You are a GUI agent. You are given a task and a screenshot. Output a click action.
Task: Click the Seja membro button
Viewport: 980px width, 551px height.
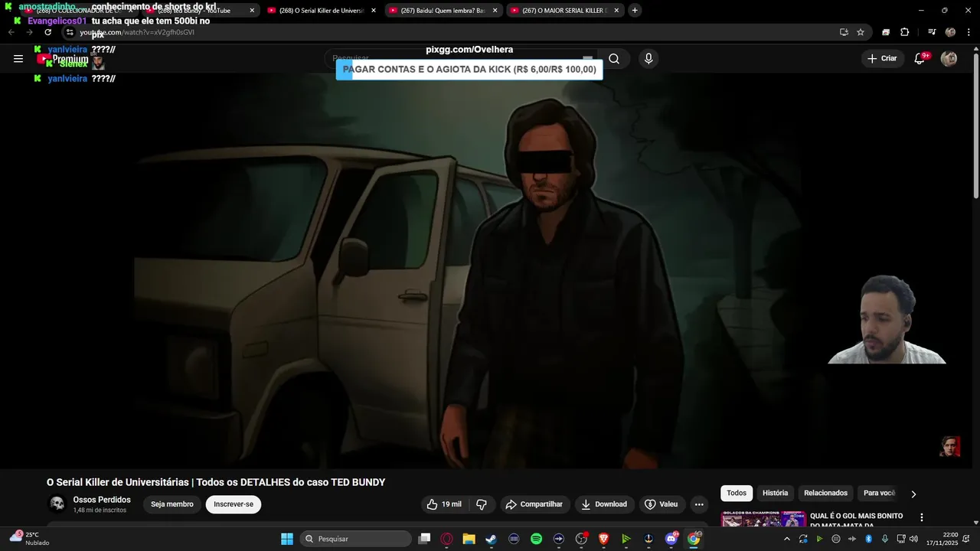[172, 504]
